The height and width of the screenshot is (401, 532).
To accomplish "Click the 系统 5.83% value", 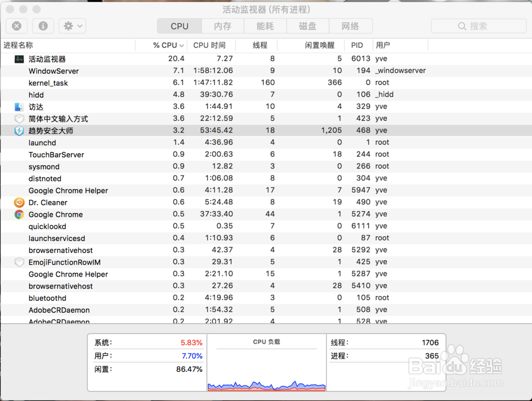I will point(192,342).
